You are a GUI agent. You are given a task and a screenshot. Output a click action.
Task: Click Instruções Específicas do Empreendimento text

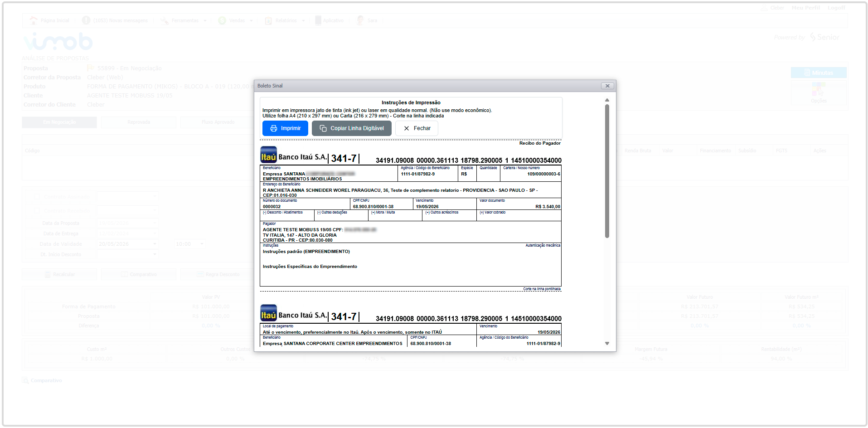[x=310, y=267]
